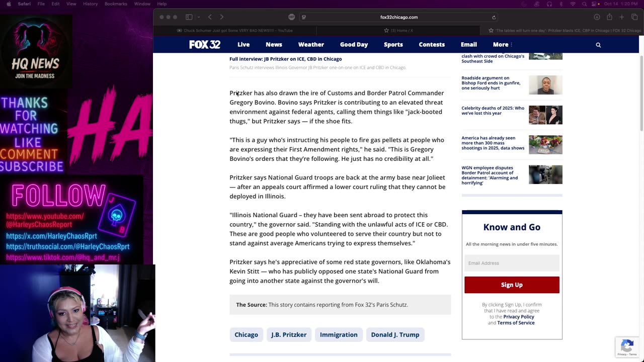The image size is (644, 362).
Task: Open Safari downloads icon
Action: pos(597,17)
